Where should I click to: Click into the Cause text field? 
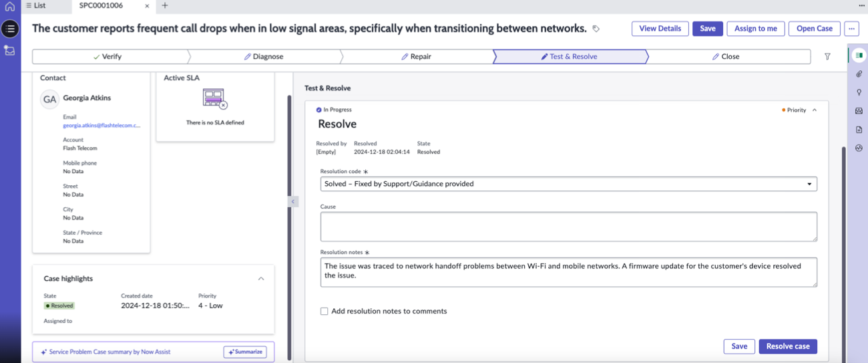tap(569, 227)
